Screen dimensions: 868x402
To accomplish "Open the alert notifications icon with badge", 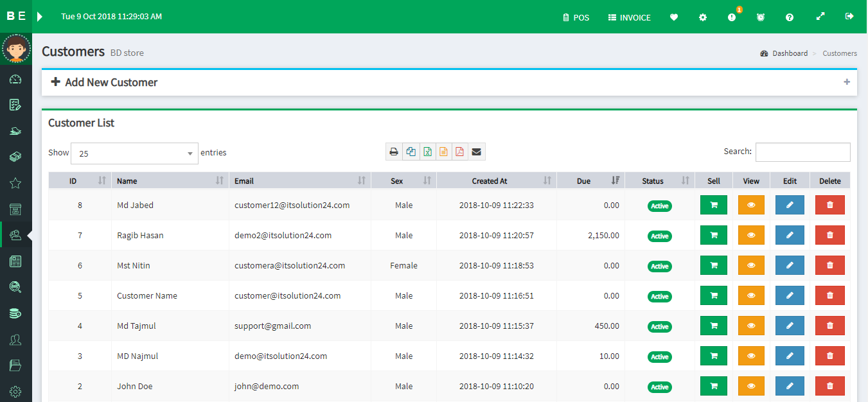I will click(732, 17).
